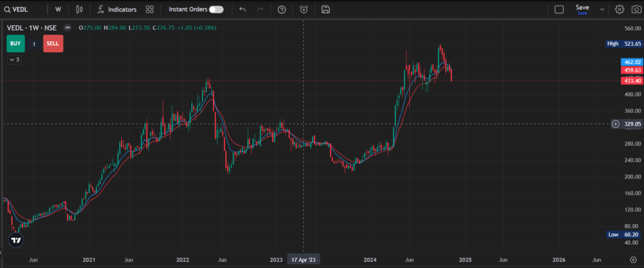This screenshot has height=268, width=644.
Task: Click the 2021 label on time axis
Action: 89,260
